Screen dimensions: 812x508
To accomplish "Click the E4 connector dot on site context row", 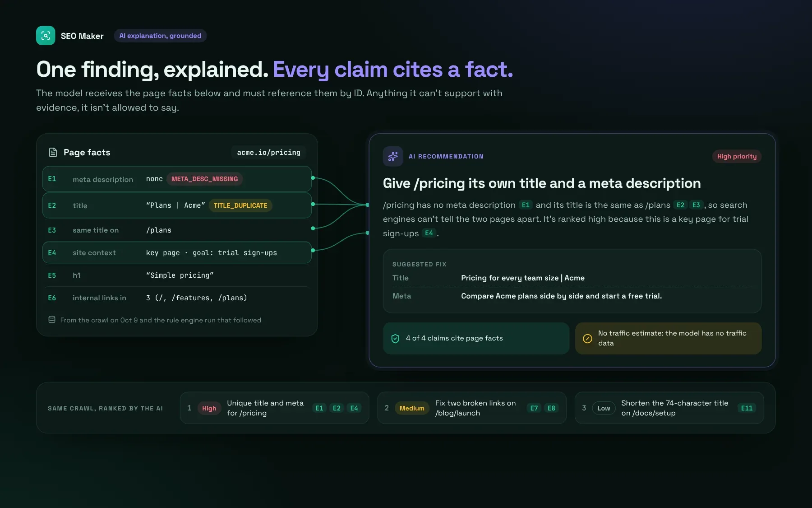I will coord(313,251).
